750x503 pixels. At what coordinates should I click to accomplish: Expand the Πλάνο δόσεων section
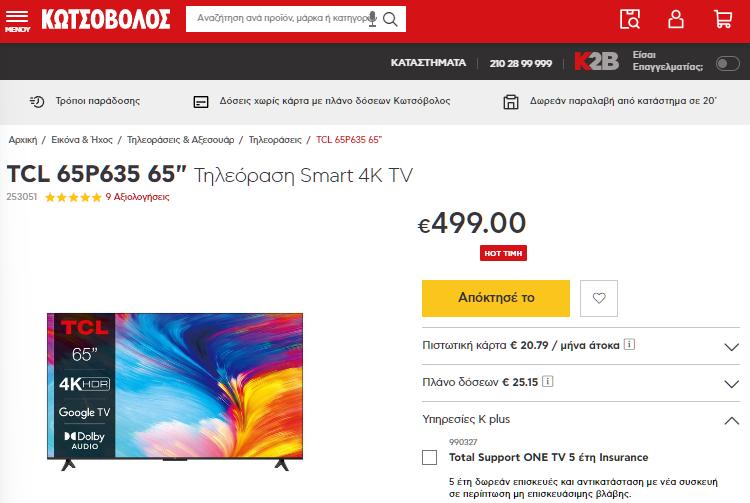pyautogui.click(x=731, y=384)
